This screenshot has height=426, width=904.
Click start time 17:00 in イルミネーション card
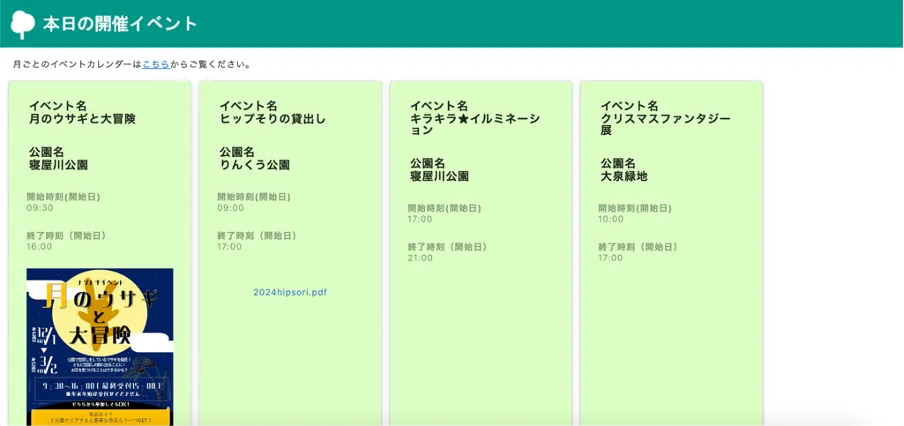tap(420, 219)
